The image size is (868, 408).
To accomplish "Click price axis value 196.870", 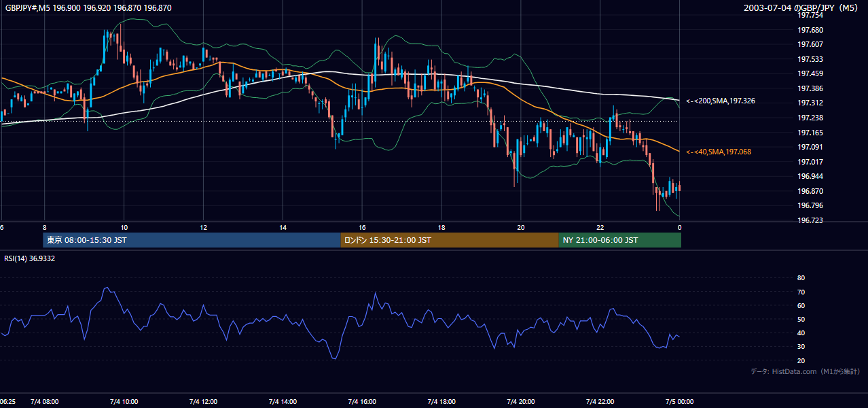I will pos(811,191).
